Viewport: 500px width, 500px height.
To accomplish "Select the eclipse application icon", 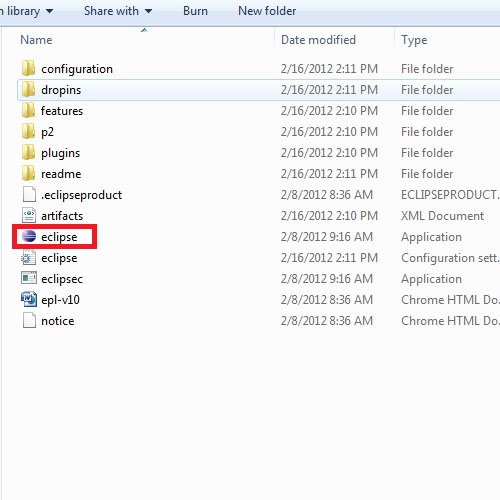I will 29,236.
